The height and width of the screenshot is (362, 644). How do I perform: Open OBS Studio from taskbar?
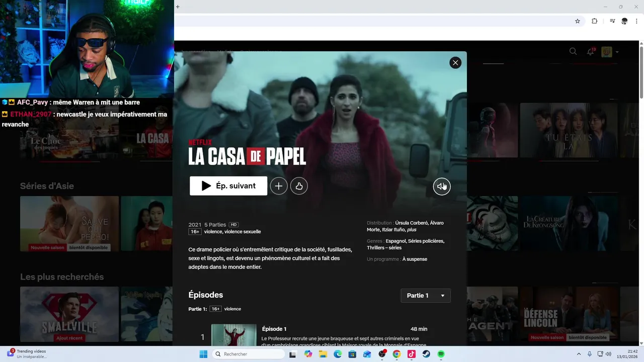(x=382, y=354)
